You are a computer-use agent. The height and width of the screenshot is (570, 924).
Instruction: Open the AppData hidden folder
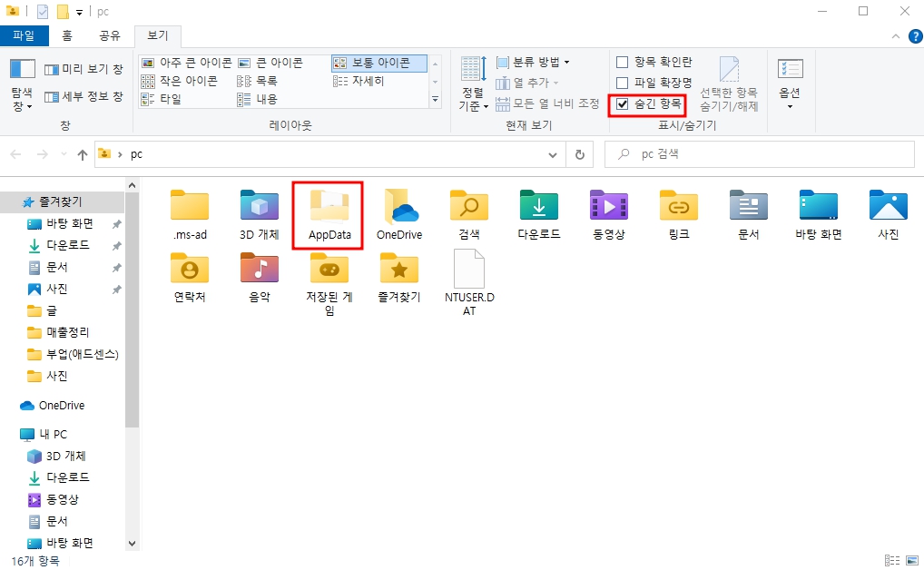(329, 214)
